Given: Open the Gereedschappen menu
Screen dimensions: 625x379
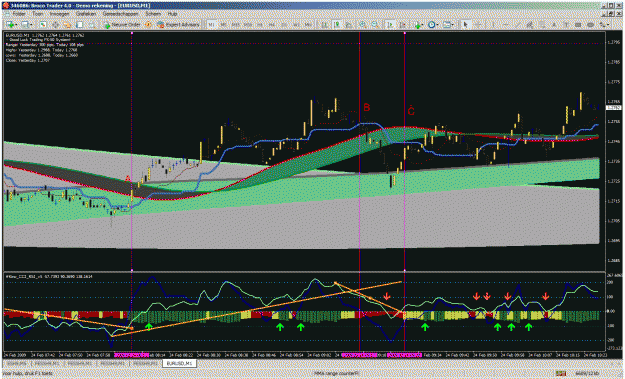Looking at the screenshot, I should (120, 14).
